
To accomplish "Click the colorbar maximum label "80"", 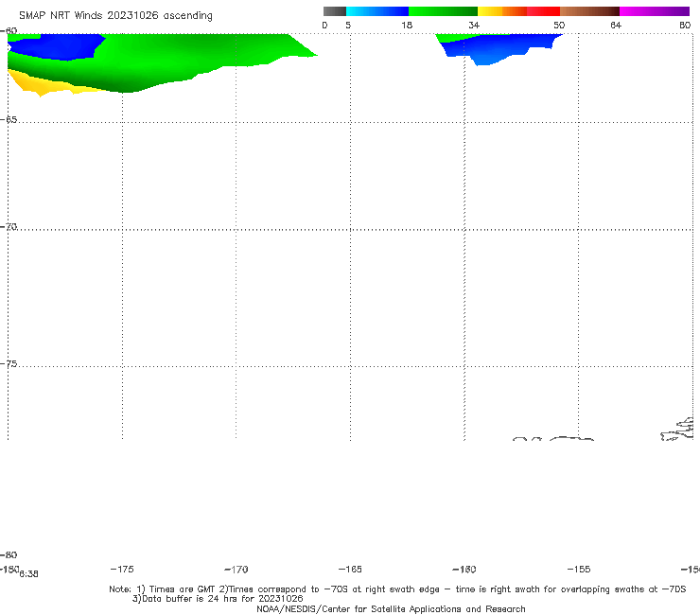I will 685,25.
